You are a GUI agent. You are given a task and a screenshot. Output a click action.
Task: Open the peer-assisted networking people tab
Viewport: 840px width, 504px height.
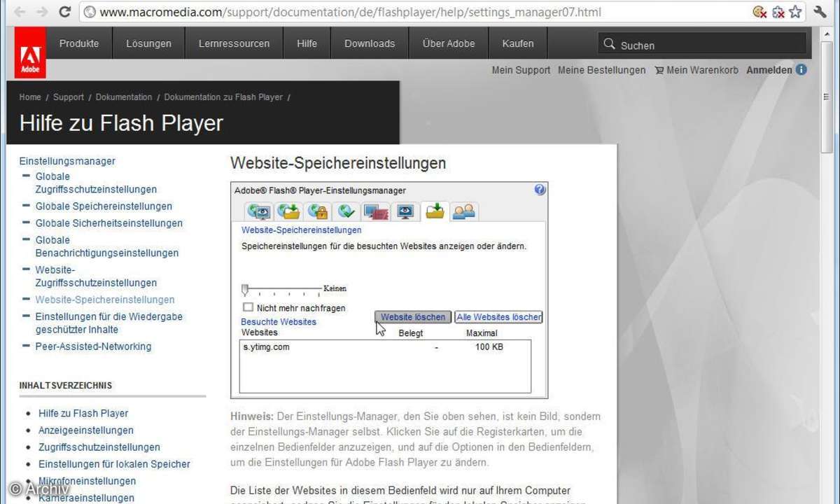coord(464,211)
